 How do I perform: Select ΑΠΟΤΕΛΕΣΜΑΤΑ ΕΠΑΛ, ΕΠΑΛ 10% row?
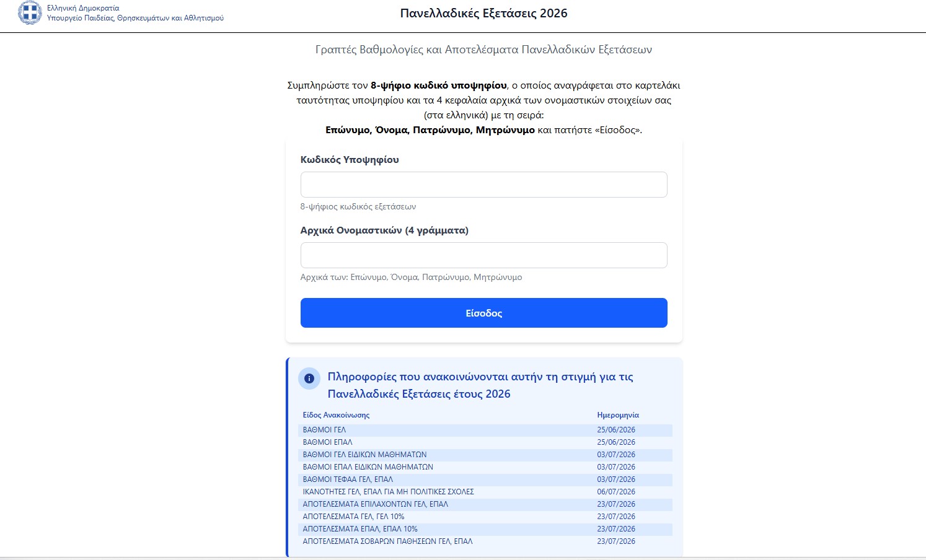point(486,529)
